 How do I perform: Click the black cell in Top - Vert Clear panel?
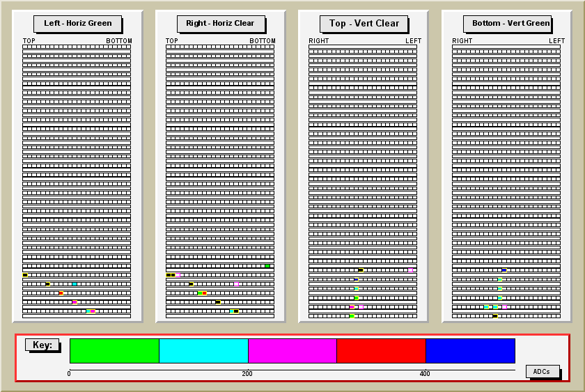[x=361, y=270]
